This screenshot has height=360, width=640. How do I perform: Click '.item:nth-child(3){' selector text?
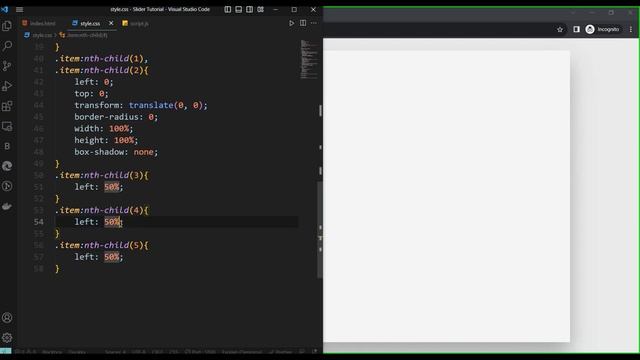[x=102, y=175]
